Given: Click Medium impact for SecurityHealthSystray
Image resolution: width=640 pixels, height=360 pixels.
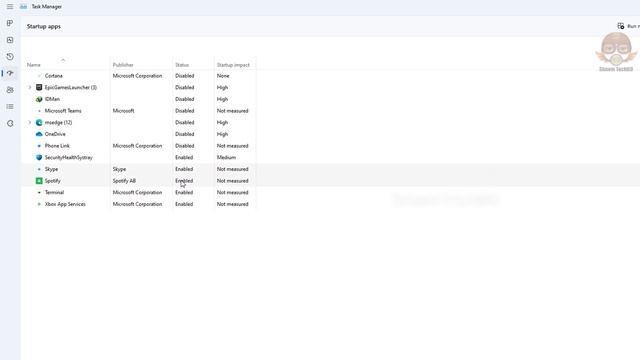Looking at the screenshot, I should pos(226,158).
